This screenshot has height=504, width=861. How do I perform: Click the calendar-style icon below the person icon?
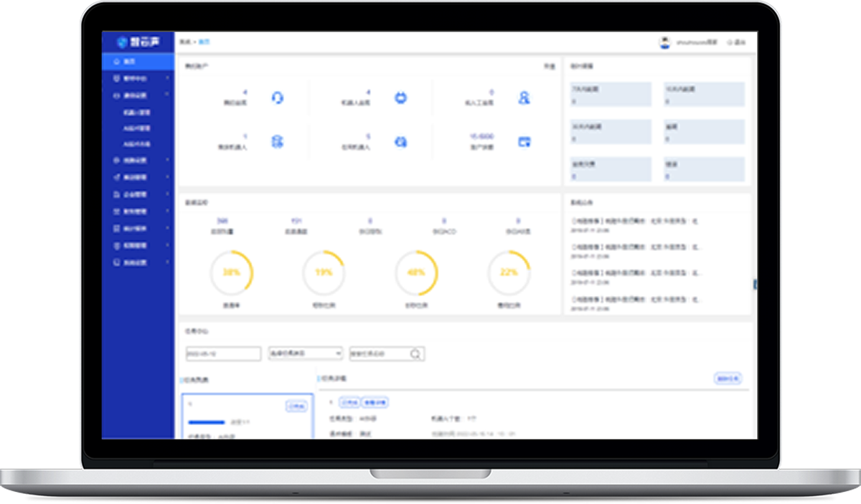tap(524, 142)
